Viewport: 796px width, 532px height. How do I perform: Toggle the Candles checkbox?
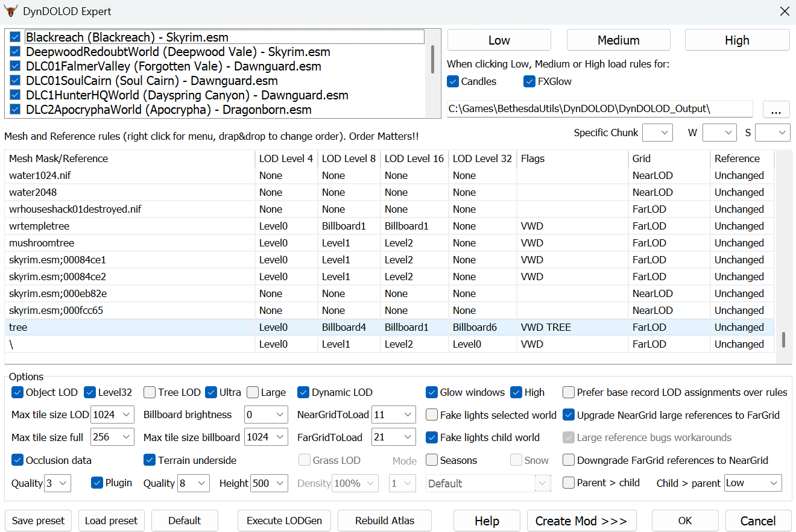pos(453,81)
